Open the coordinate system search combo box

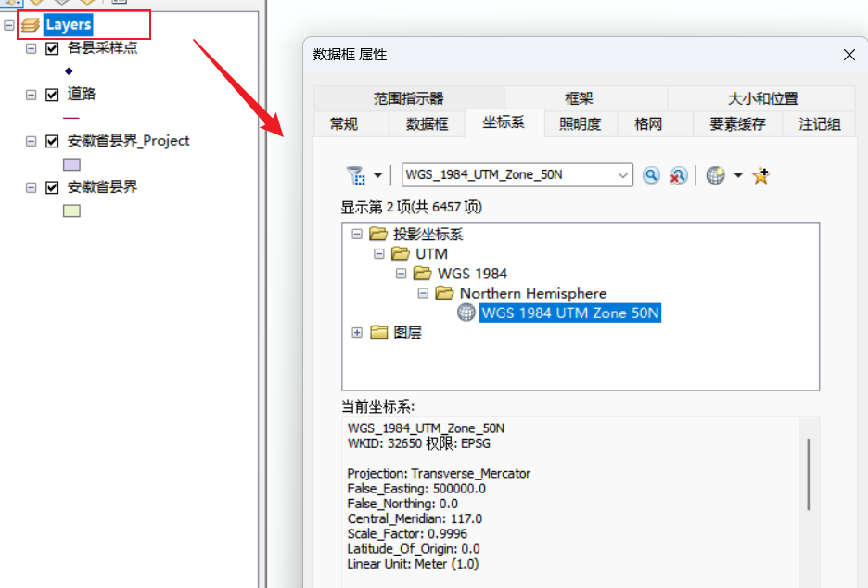[623, 175]
